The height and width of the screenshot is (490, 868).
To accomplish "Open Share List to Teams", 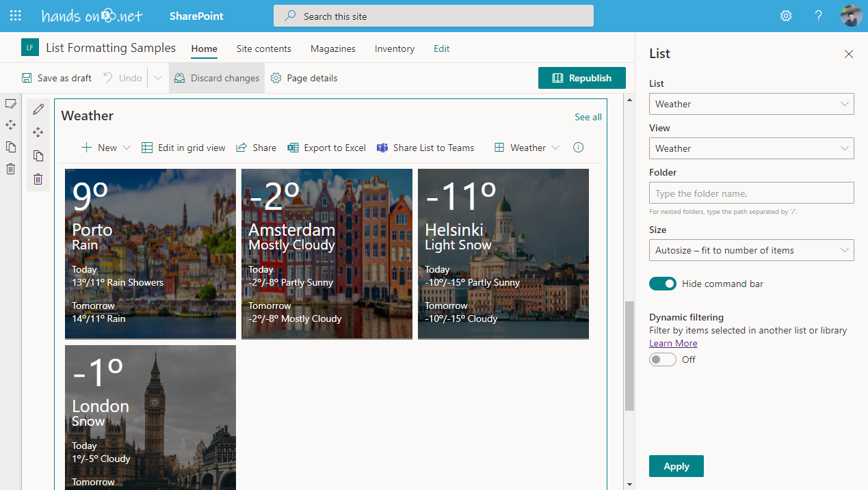I will (425, 148).
